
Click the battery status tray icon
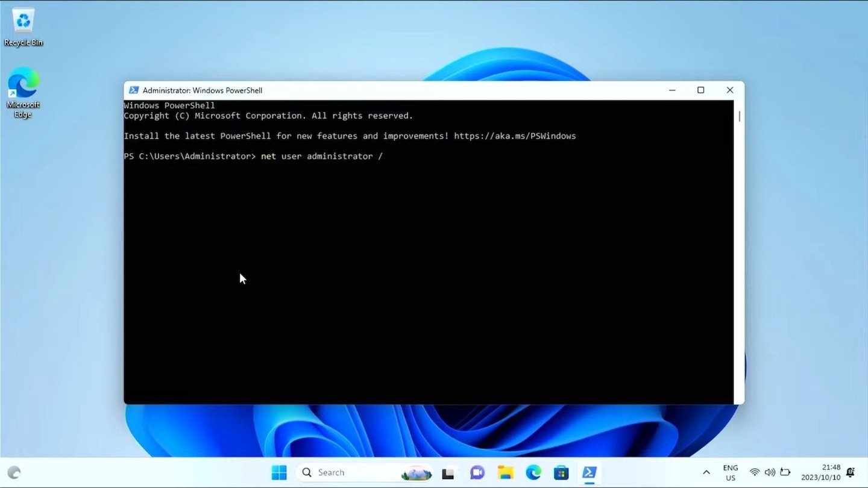[785, 473]
